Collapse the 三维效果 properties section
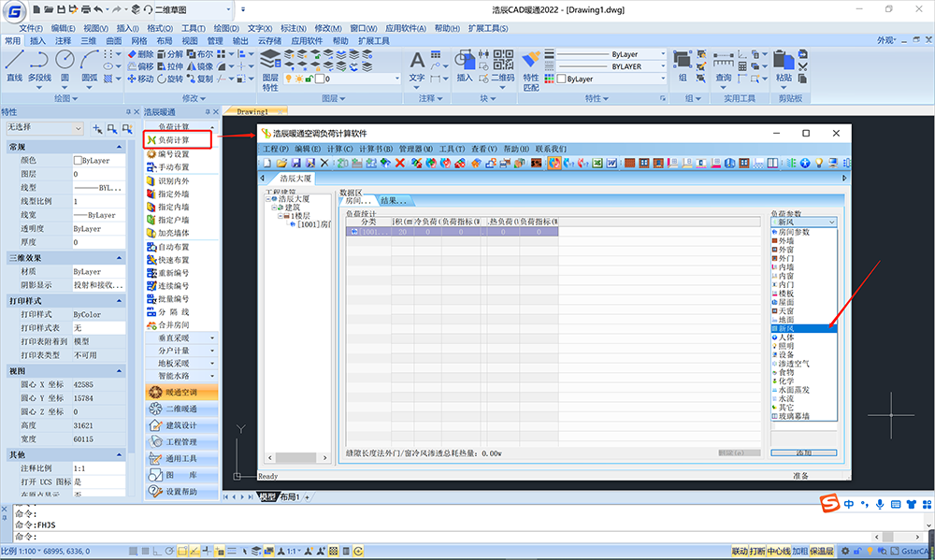935x560 pixels. [120, 258]
